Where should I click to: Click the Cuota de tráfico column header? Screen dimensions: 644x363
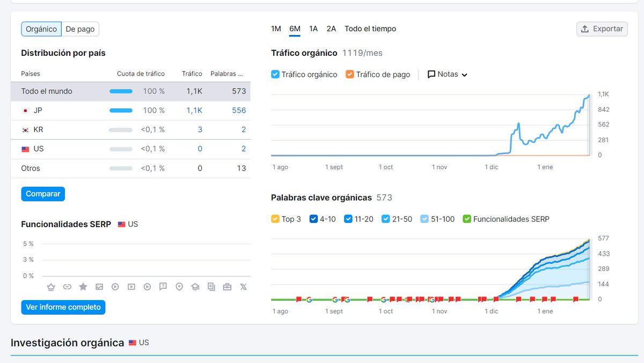141,74
